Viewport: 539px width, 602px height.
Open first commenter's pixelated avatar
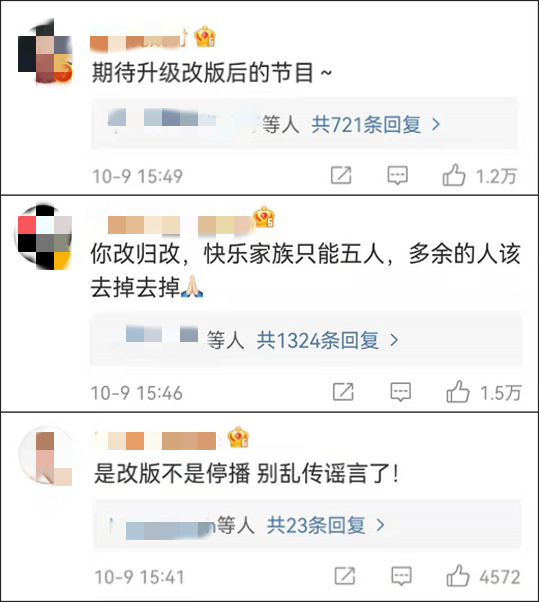click(x=45, y=53)
